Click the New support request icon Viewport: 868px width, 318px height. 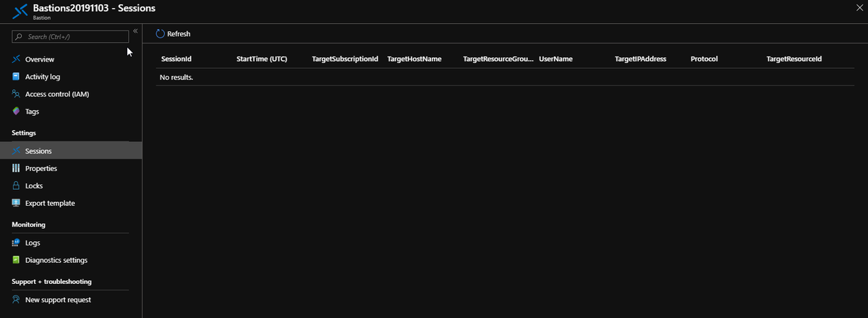[x=17, y=299]
